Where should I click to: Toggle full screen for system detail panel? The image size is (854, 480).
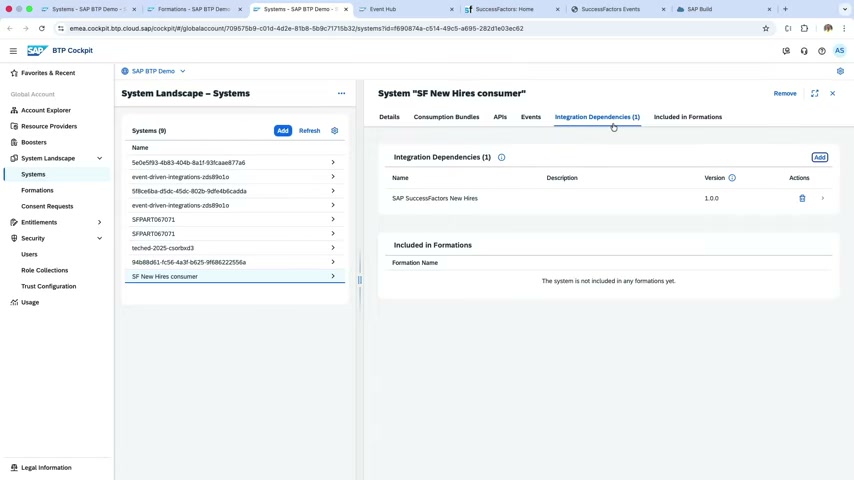(x=815, y=94)
